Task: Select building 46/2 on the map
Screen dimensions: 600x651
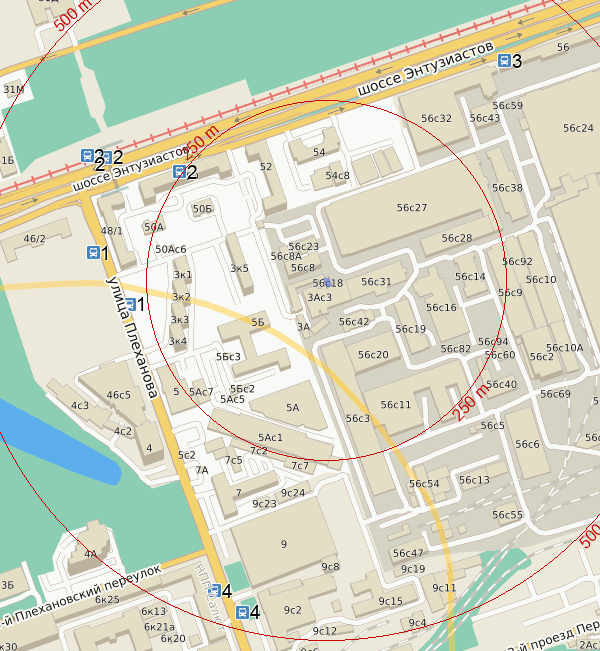Action: pyautogui.click(x=35, y=238)
